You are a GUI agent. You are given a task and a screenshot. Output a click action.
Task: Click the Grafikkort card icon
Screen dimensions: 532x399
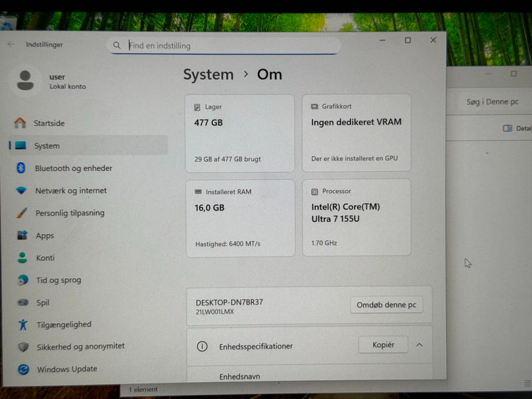[315, 106]
